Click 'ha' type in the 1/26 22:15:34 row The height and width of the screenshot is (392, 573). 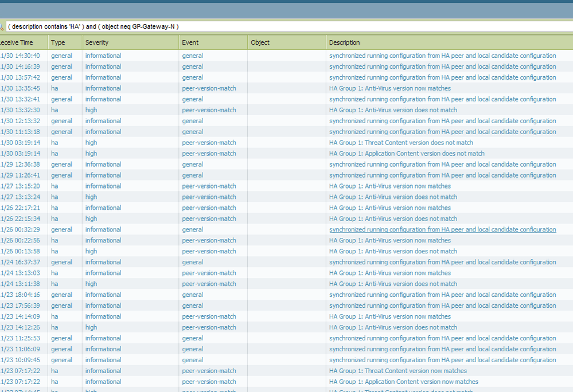[54, 219]
